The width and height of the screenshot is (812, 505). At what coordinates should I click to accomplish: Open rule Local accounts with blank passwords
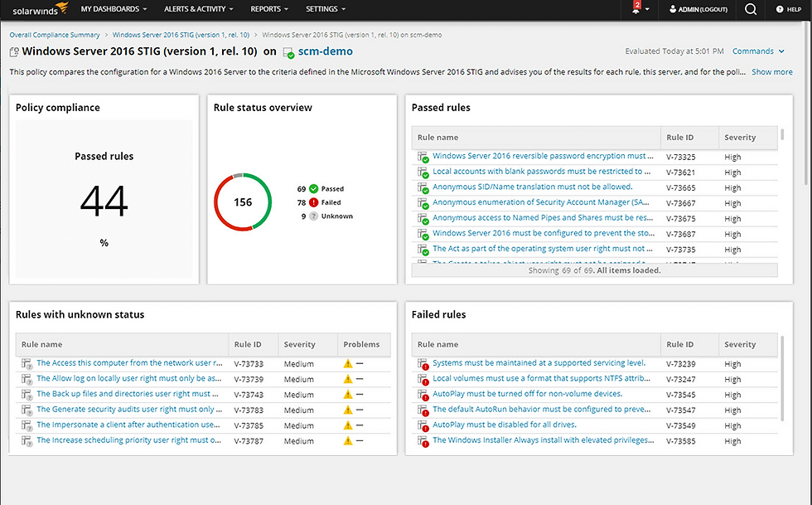click(542, 171)
